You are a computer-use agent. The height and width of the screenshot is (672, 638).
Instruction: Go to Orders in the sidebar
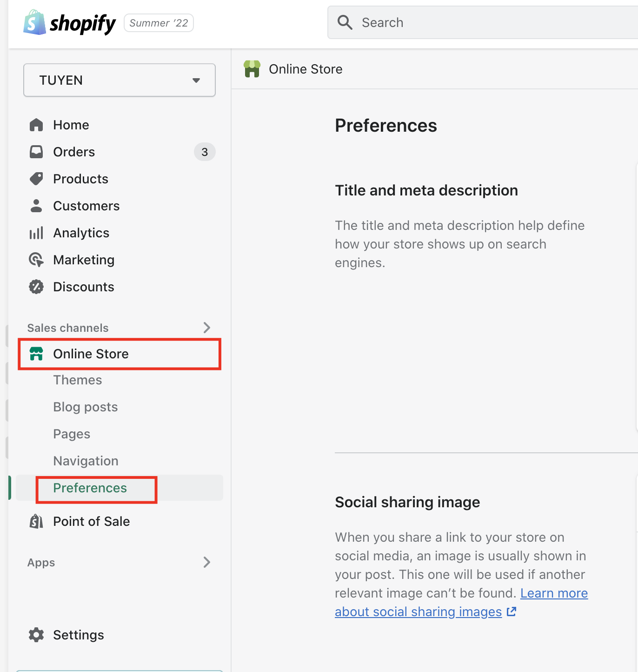click(x=74, y=152)
